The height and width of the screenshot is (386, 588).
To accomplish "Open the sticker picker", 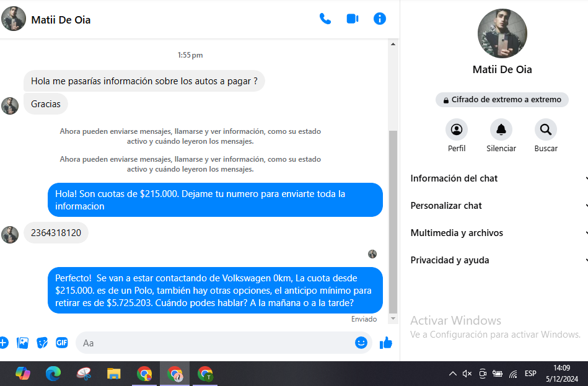I will click(x=42, y=343).
